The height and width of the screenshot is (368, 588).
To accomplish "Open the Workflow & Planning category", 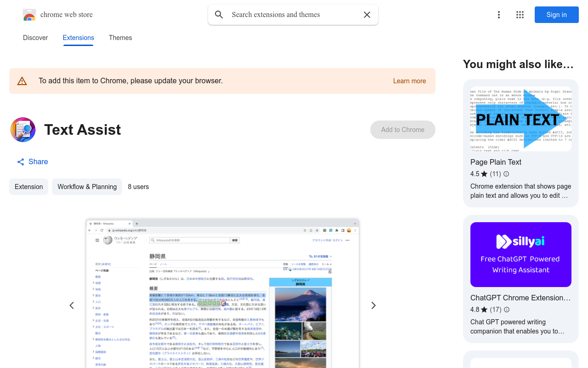I will [x=87, y=187].
